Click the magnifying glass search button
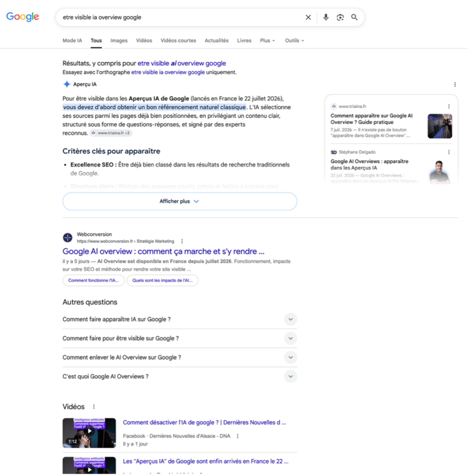The height and width of the screenshot is (476, 469). point(355,17)
